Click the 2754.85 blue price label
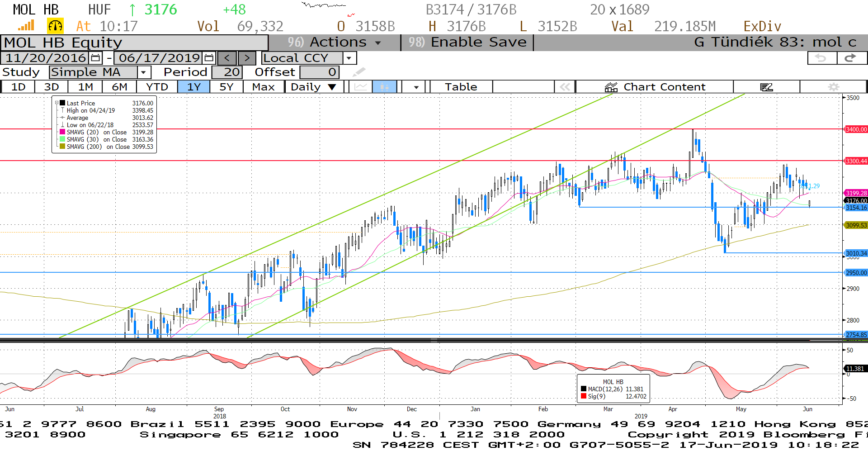 point(856,335)
